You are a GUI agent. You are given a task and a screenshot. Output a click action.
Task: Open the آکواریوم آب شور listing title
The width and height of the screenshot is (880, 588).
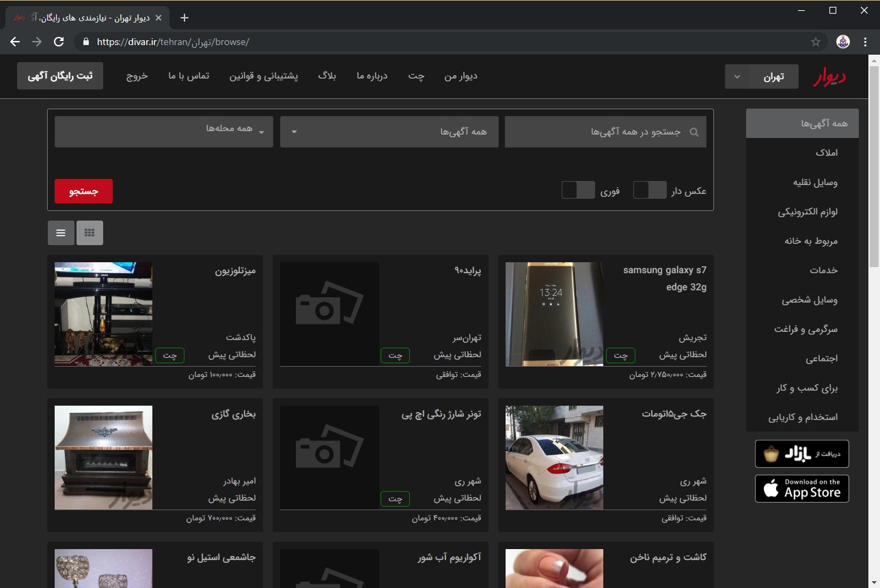click(450, 557)
